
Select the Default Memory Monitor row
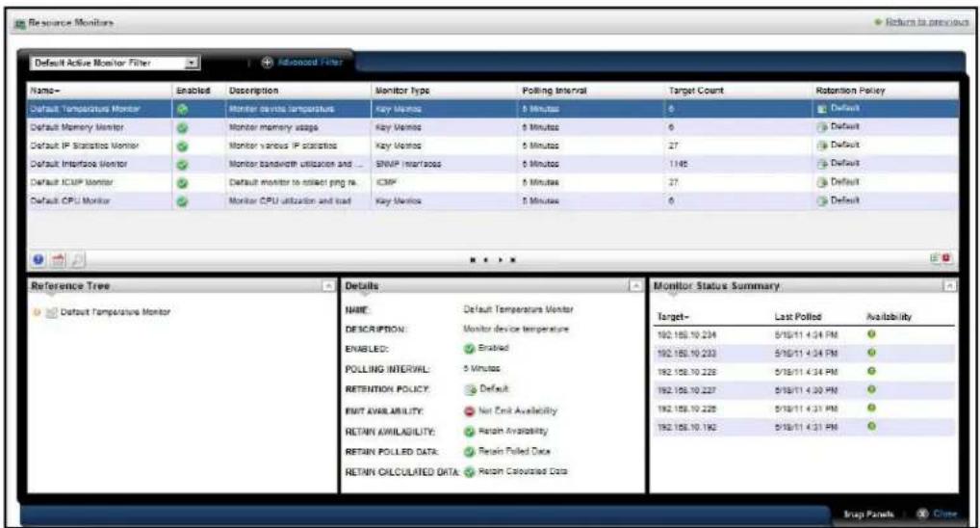coord(493,127)
